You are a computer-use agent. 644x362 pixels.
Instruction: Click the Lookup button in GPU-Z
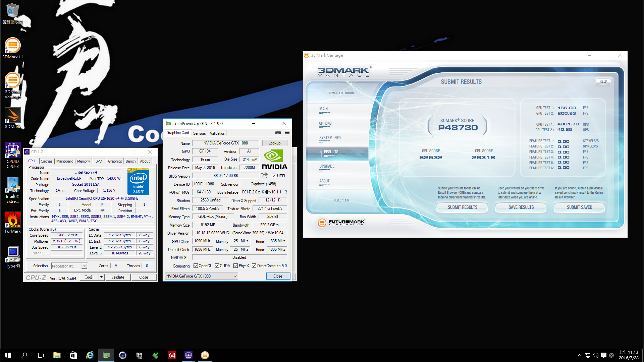274,143
